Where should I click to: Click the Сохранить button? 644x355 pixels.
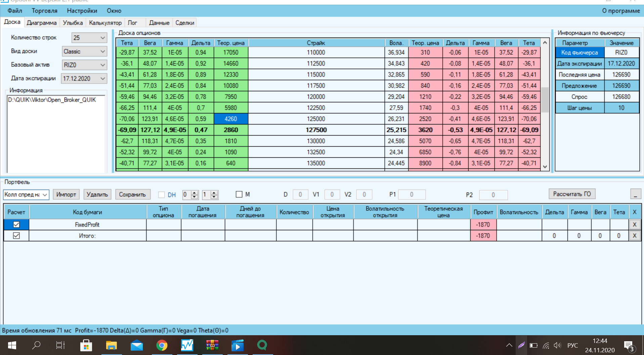click(x=132, y=195)
